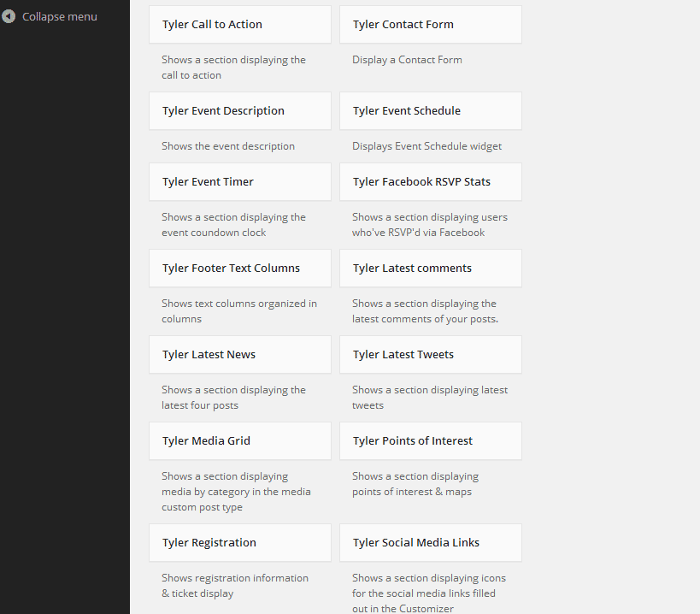Click the 'Shows the event description' text
The width and height of the screenshot is (700, 614).
point(228,146)
